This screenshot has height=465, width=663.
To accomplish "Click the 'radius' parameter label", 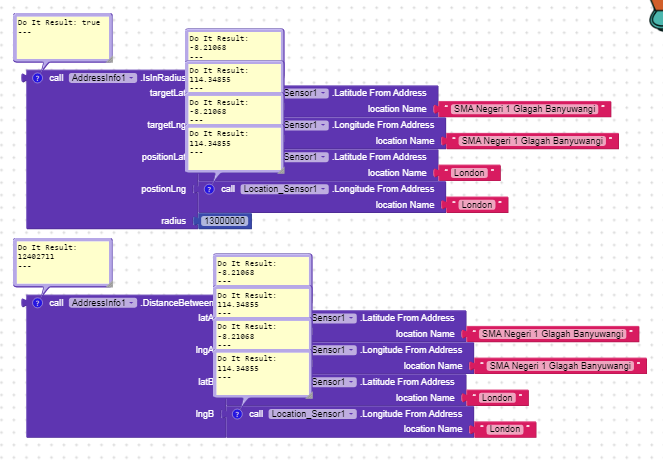I will click(x=173, y=221).
